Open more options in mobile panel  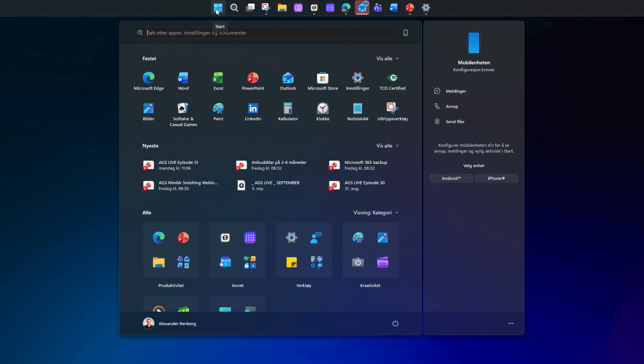click(x=511, y=324)
